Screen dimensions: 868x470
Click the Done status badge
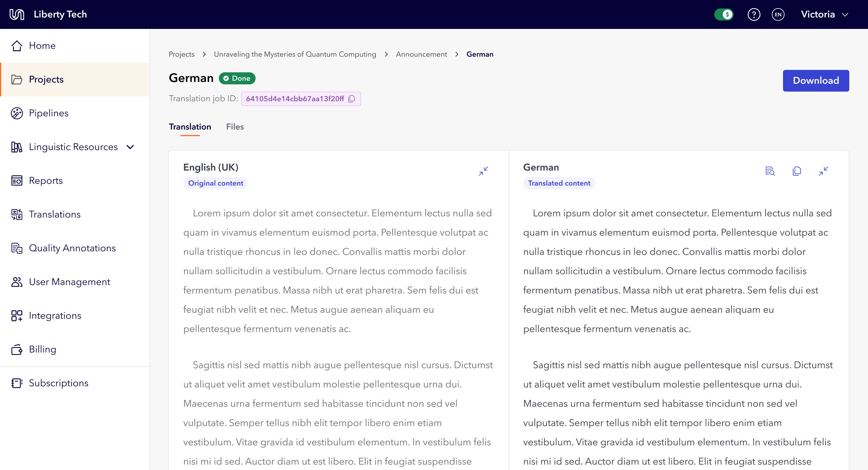click(x=237, y=78)
